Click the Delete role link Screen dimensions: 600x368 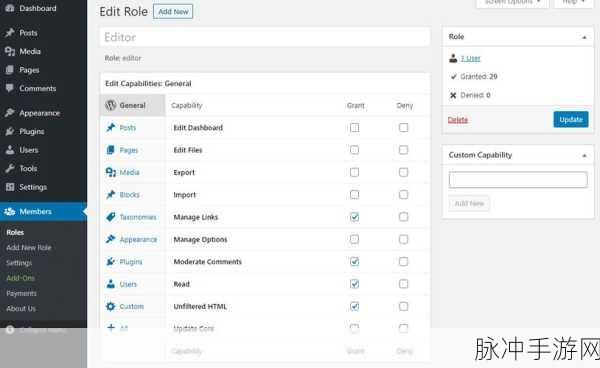458,120
